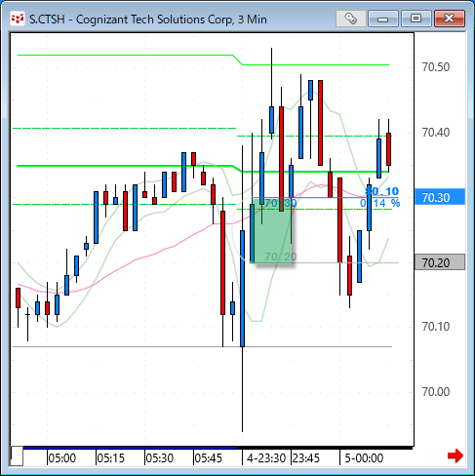The image size is (475, 476).
Task: Click the 05:45 time label
Action: tap(208, 458)
